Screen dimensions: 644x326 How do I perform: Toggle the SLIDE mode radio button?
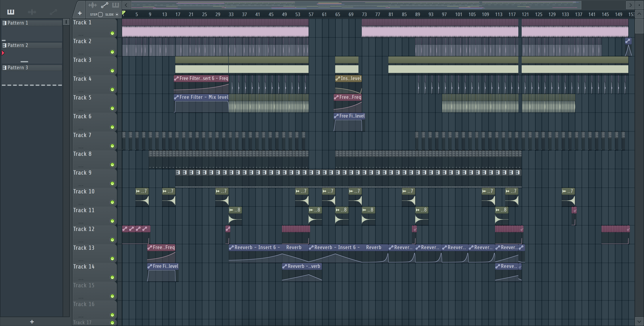pos(117,15)
